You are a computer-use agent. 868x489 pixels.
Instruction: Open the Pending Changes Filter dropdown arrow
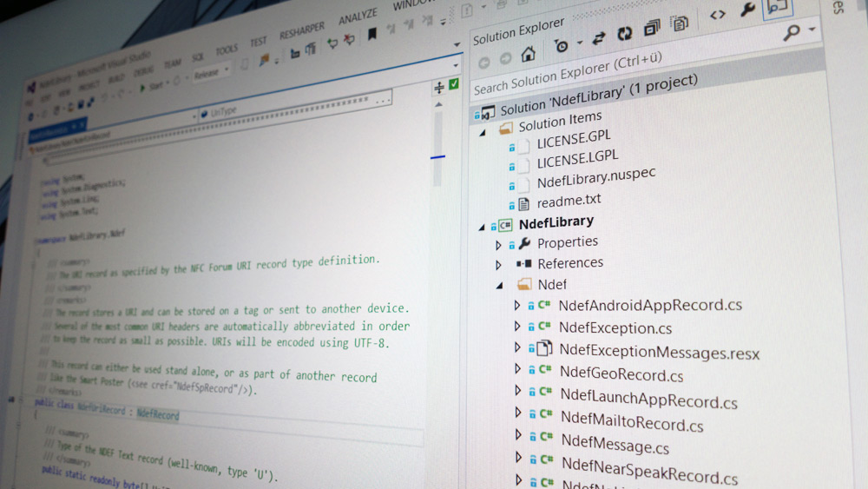tap(580, 43)
